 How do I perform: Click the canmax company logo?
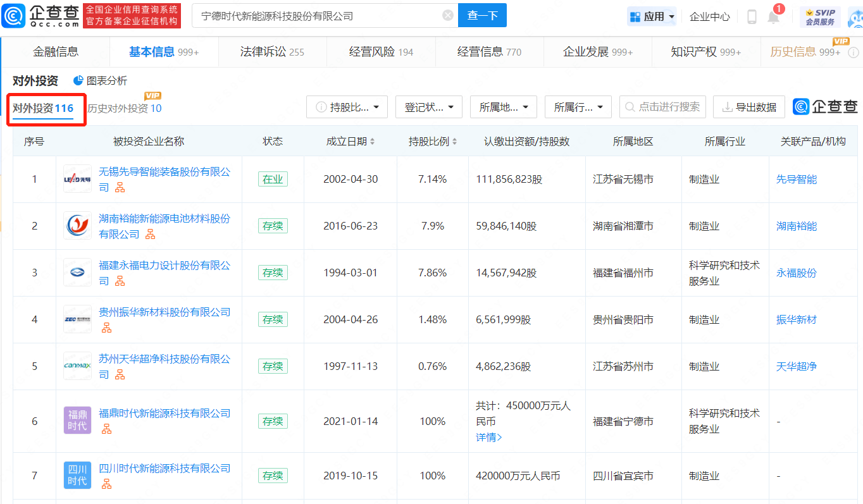77,366
